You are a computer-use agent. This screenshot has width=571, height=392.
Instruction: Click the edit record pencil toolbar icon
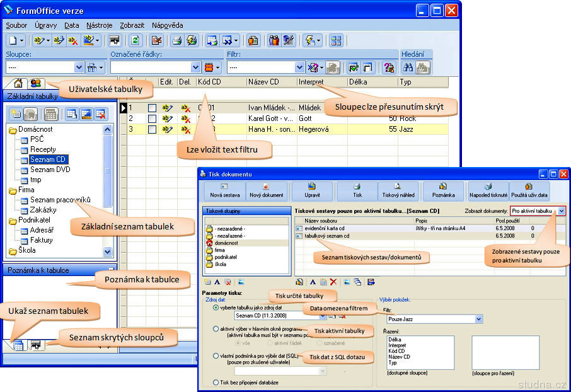(39, 40)
